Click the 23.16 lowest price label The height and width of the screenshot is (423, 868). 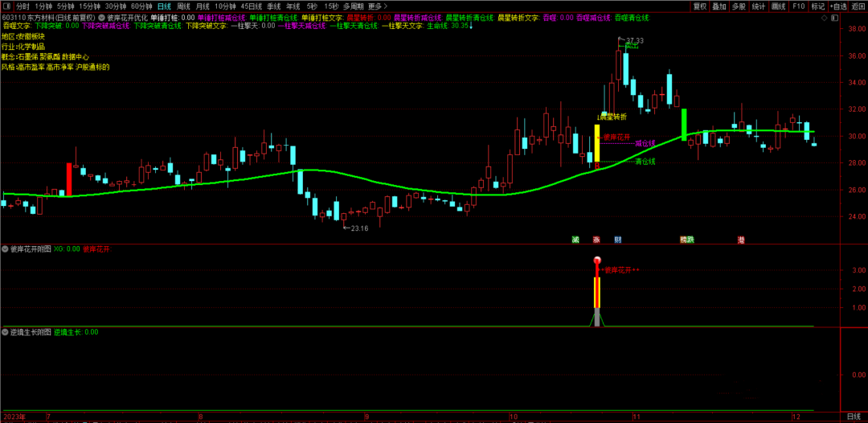point(358,228)
